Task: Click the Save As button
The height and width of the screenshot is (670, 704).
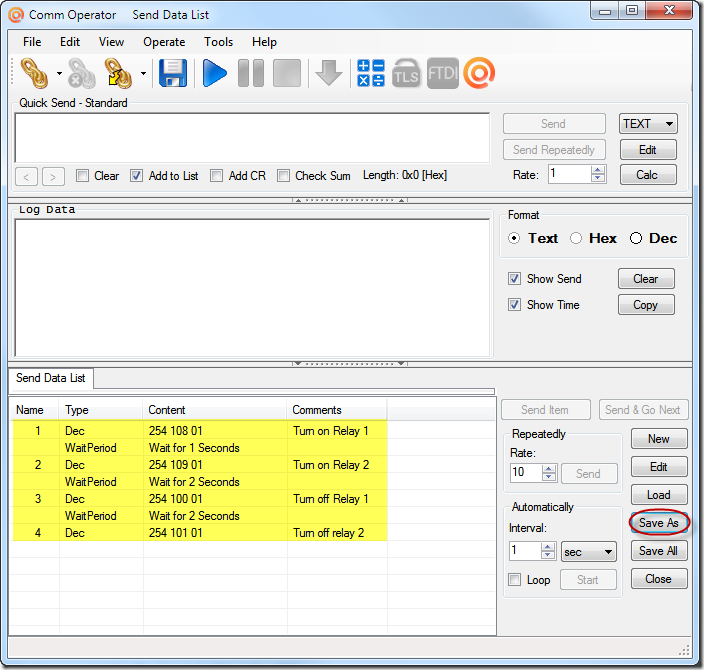Action: click(659, 523)
